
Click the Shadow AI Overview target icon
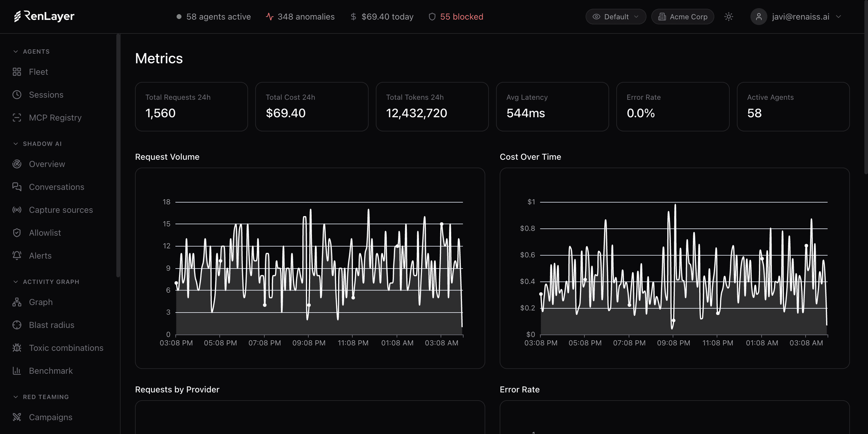click(17, 164)
